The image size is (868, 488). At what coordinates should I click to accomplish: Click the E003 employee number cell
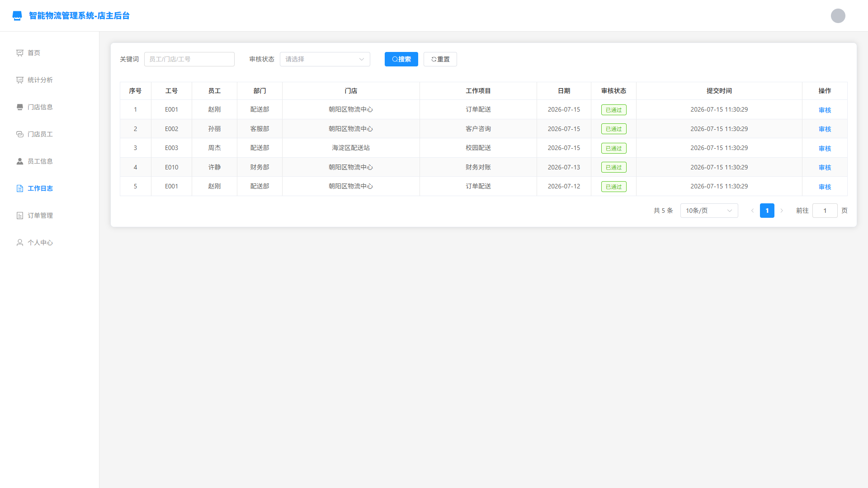pos(172,148)
